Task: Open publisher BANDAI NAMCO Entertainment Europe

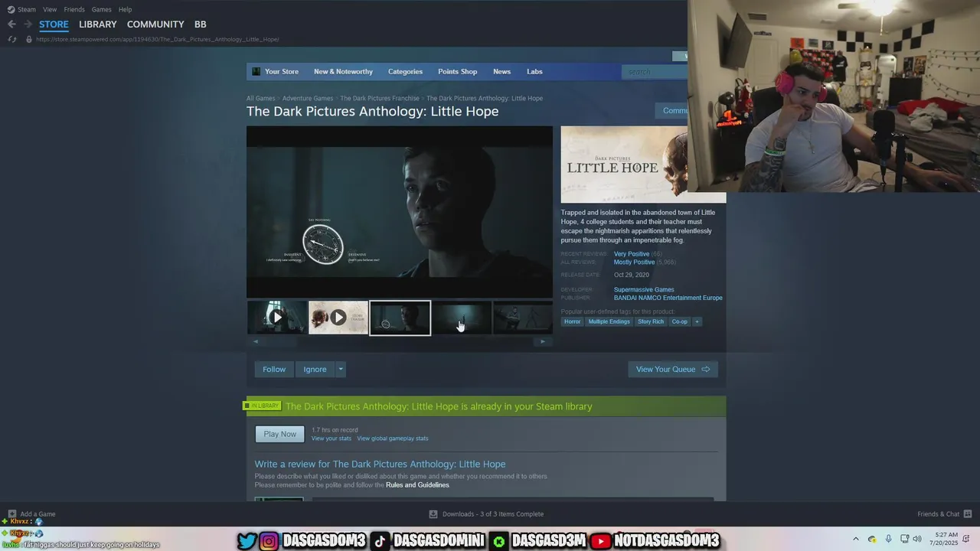Action: click(668, 298)
